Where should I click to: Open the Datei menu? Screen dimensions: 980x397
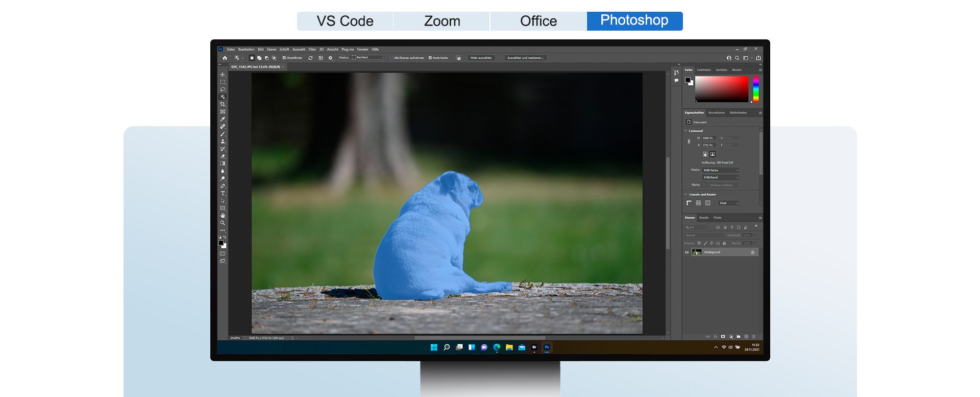[231, 50]
